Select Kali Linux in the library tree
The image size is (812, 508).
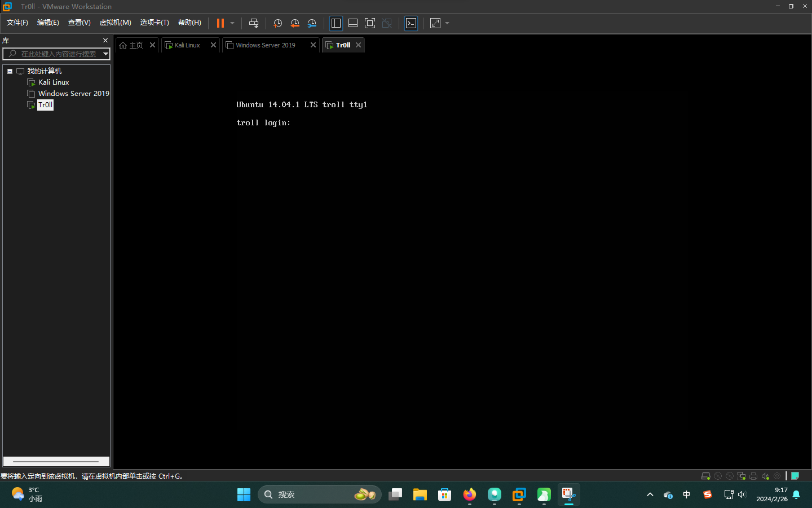coord(54,82)
